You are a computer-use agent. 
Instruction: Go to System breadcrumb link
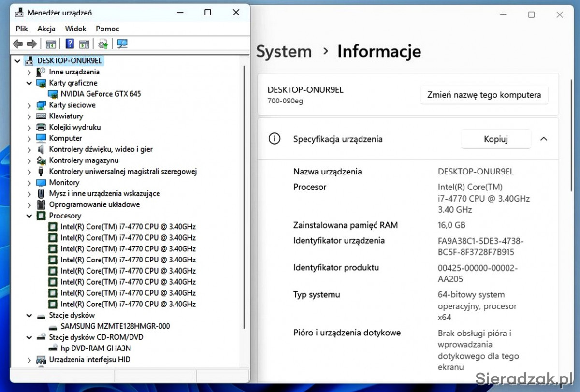(x=284, y=51)
